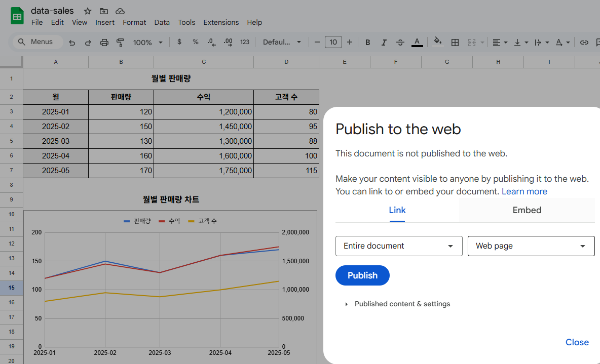Click the Menus search box
This screenshot has width=600, height=364.
[39, 42]
